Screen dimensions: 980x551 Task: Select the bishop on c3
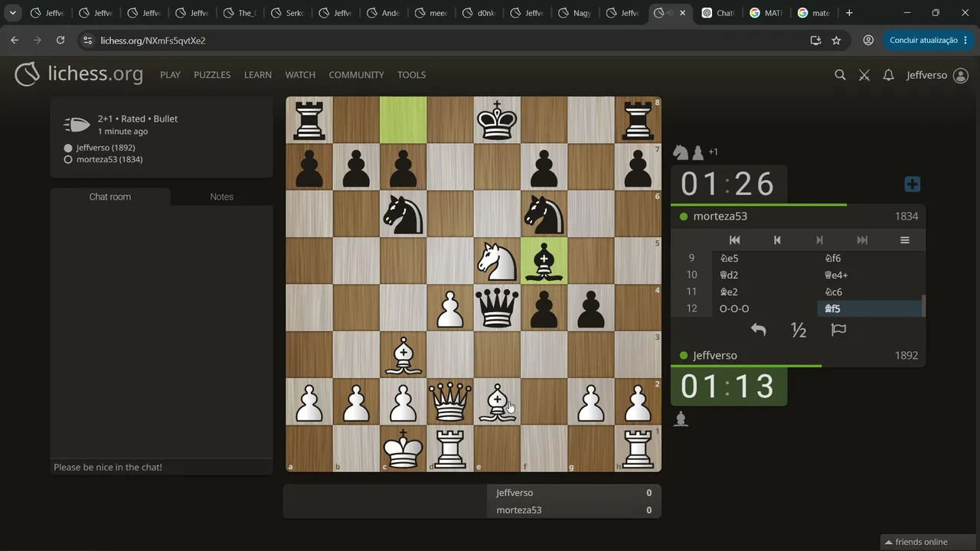point(403,355)
